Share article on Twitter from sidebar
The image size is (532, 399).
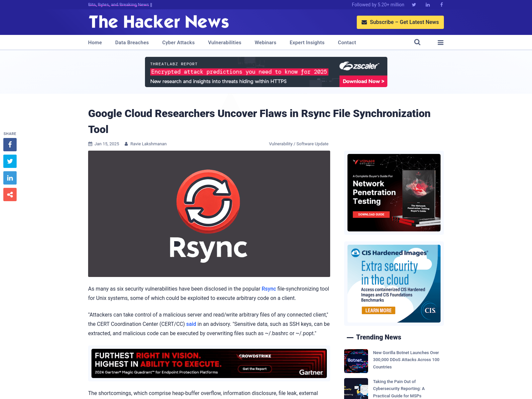tap(10, 161)
